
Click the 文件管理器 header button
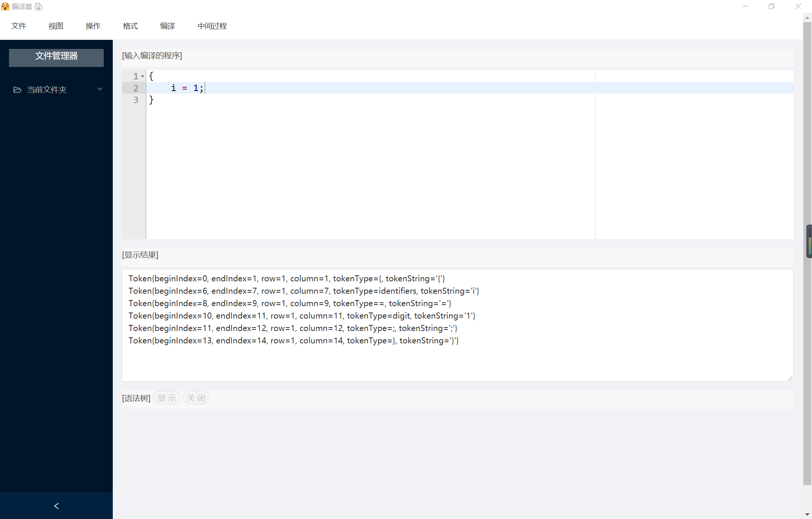point(56,57)
